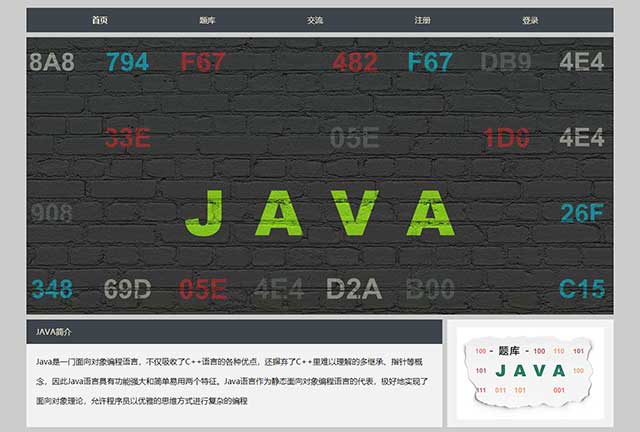Open the 首页 navigation tab
Screen dimensions: 640x432
tap(99, 20)
